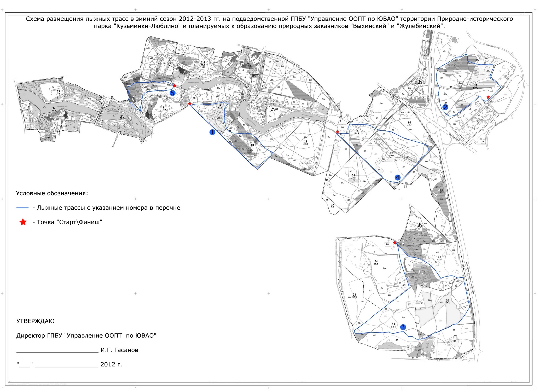Click quarter label '21 37.5' on the map
545x392 pixels.
coord(353,176)
